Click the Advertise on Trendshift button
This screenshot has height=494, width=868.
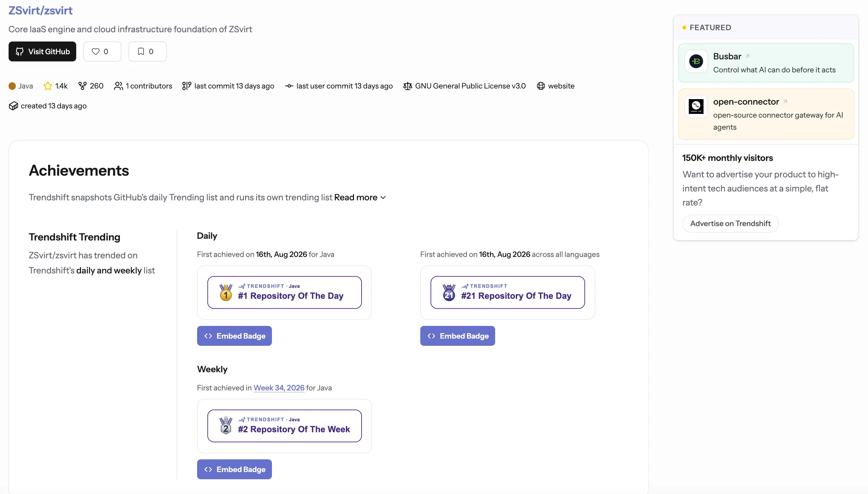click(730, 224)
